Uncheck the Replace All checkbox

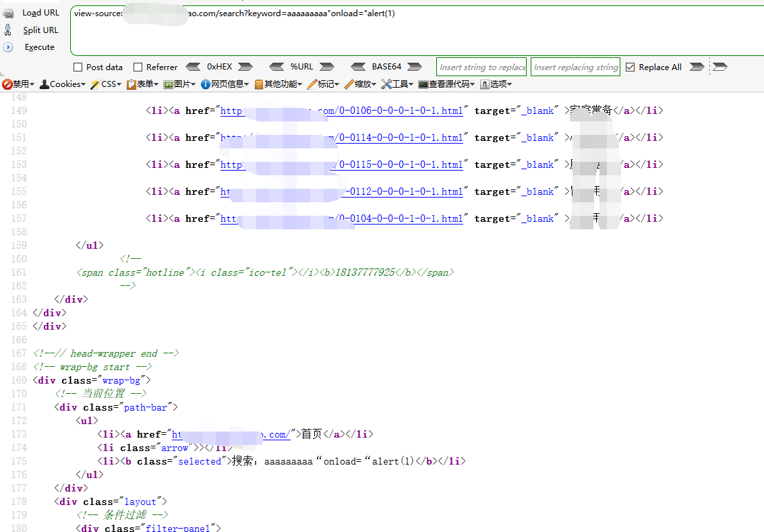[x=630, y=67]
